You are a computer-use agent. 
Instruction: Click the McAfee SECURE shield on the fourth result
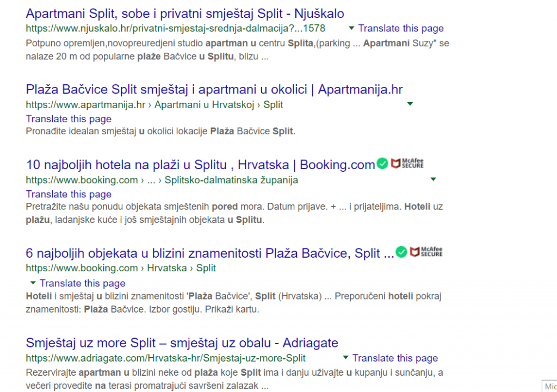427,252
